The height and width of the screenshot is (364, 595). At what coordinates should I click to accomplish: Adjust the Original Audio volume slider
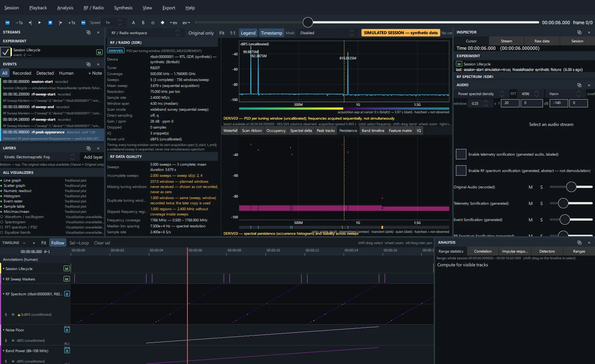tap(571, 187)
